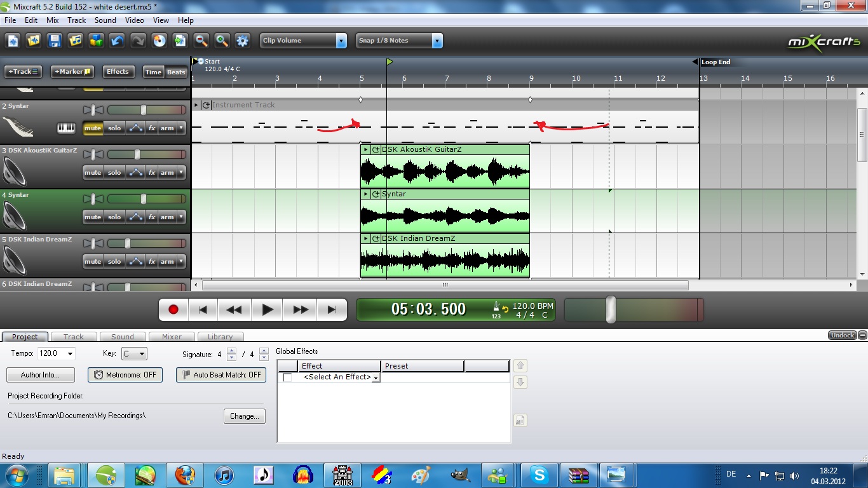Click the +Track button
Image resolution: width=868 pixels, height=488 pixels.
pyautogui.click(x=24, y=72)
